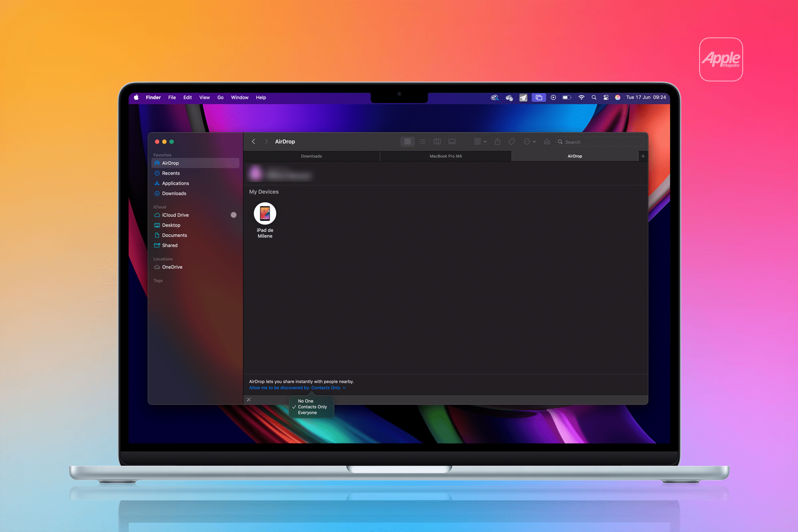Click the Locations sidebar heading
This screenshot has width=798, height=532.
(x=163, y=259)
